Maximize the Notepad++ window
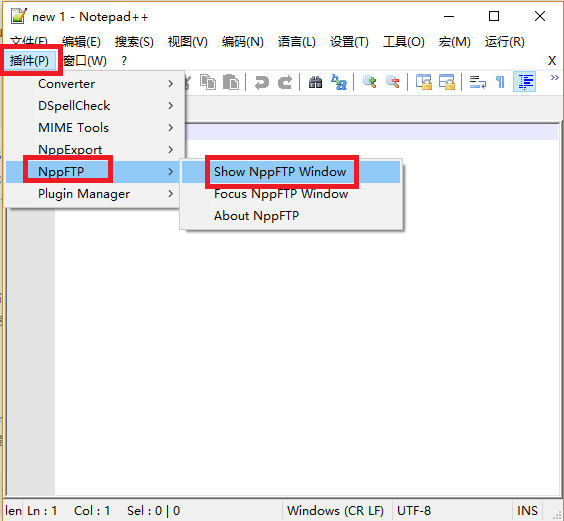The width and height of the screenshot is (564, 521). click(494, 16)
